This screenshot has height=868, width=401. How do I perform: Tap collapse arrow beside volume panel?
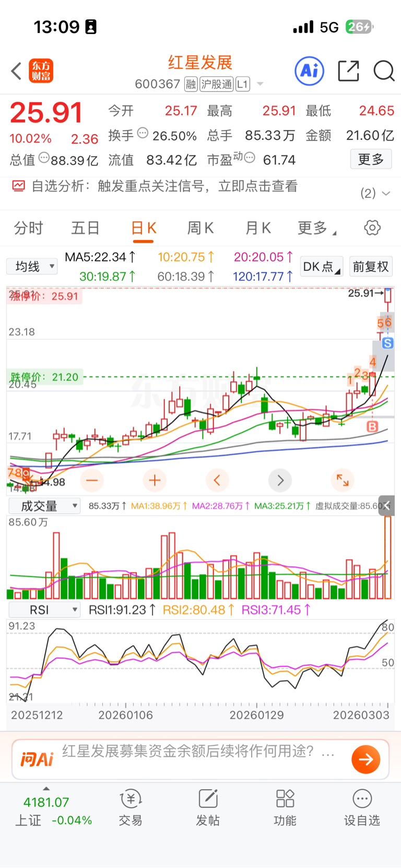click(387, 505)
